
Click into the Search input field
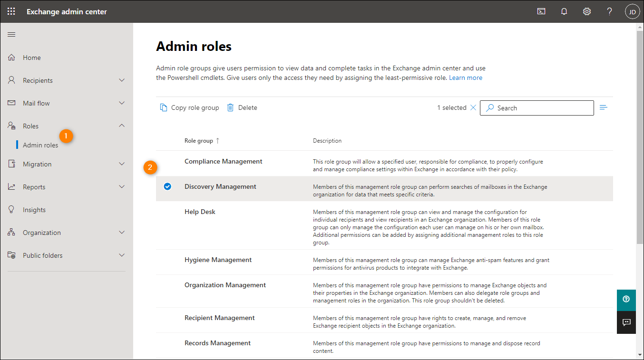pyautogui.click(x=537, y=108)
